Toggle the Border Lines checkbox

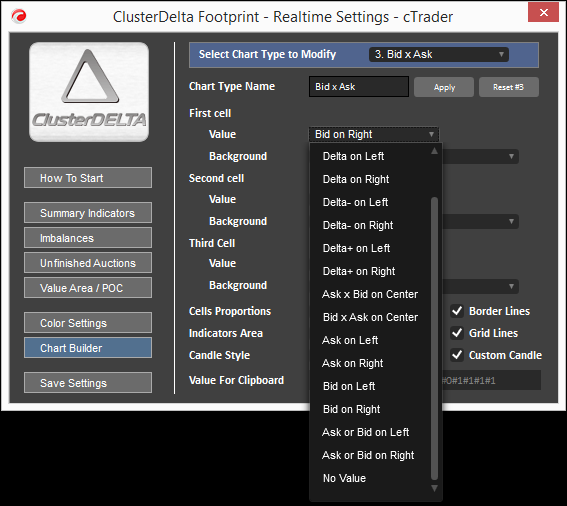tap(457, 311)
